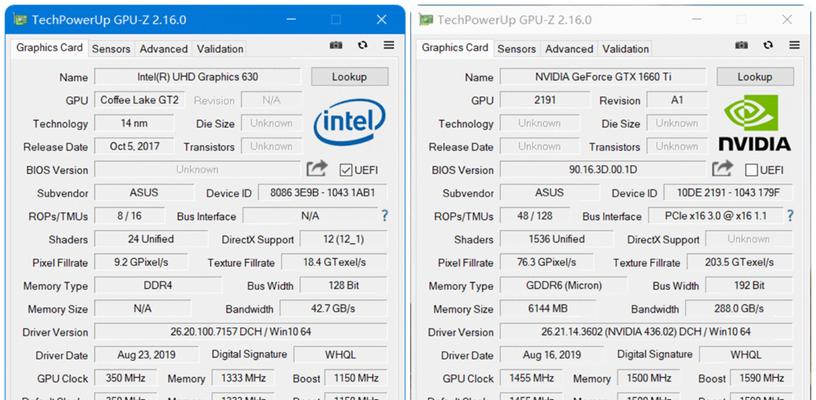Click the BIOS Version value 90.16.3D.00.1D
The image size is (816, 400).
603,169
